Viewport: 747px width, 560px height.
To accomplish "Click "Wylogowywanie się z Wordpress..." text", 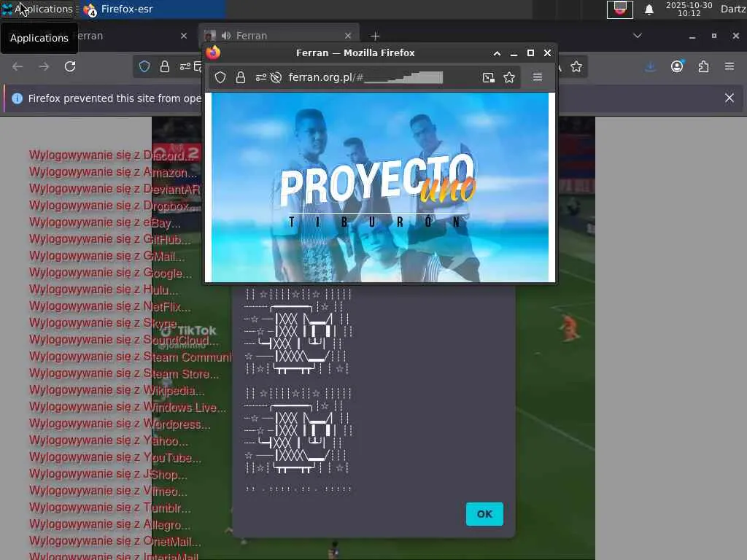I will tap(120, 424).
